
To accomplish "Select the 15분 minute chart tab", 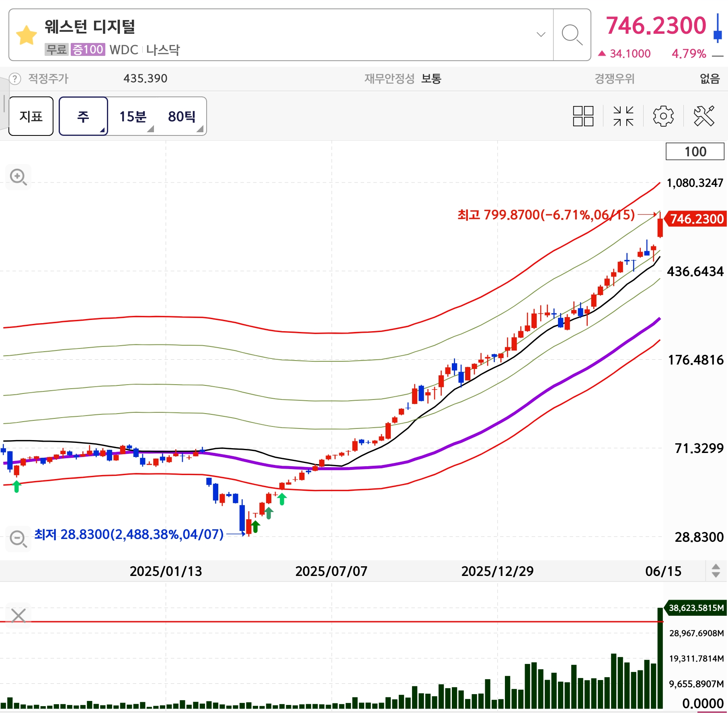I will [133, 116].
